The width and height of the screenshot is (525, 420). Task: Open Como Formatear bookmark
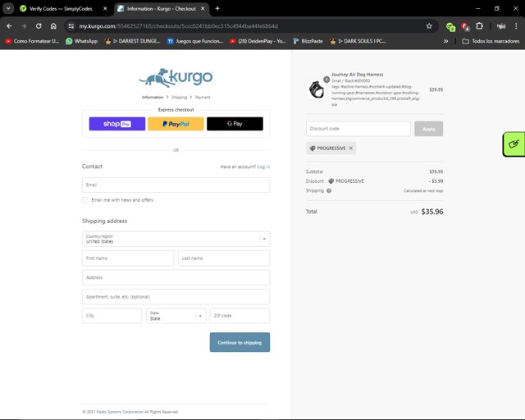pos(32,41)
